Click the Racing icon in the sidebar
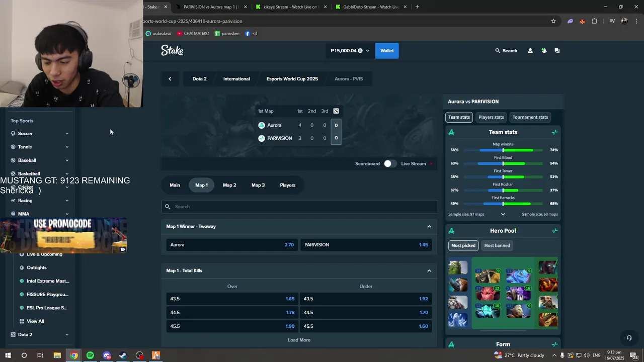 pyautogui.click(x=13, y=201)
